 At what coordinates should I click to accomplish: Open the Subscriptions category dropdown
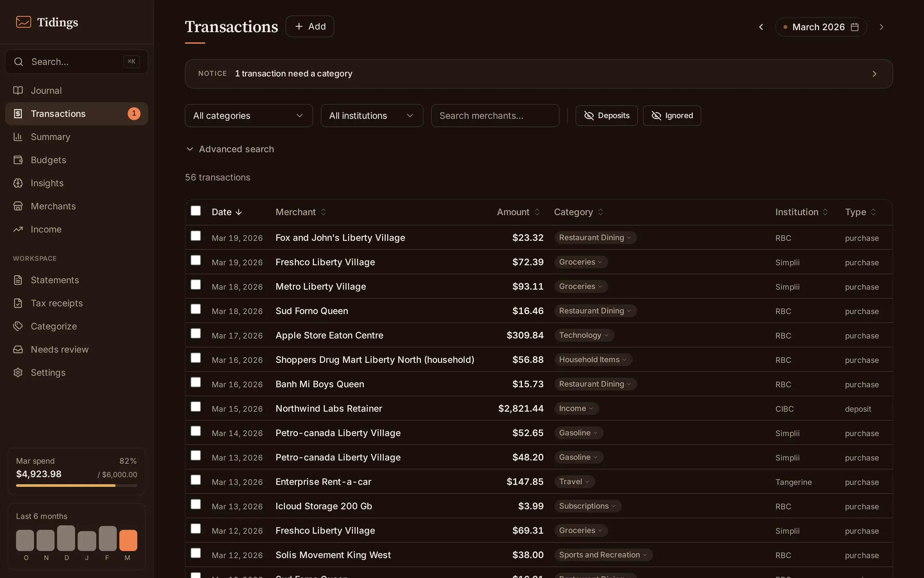click(x=588, y=506)
